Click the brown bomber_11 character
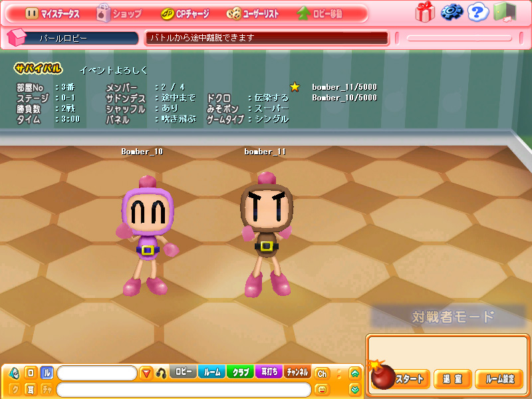This screenshot has width=532, height=399. pyautogui.click(x=267, y=234)
